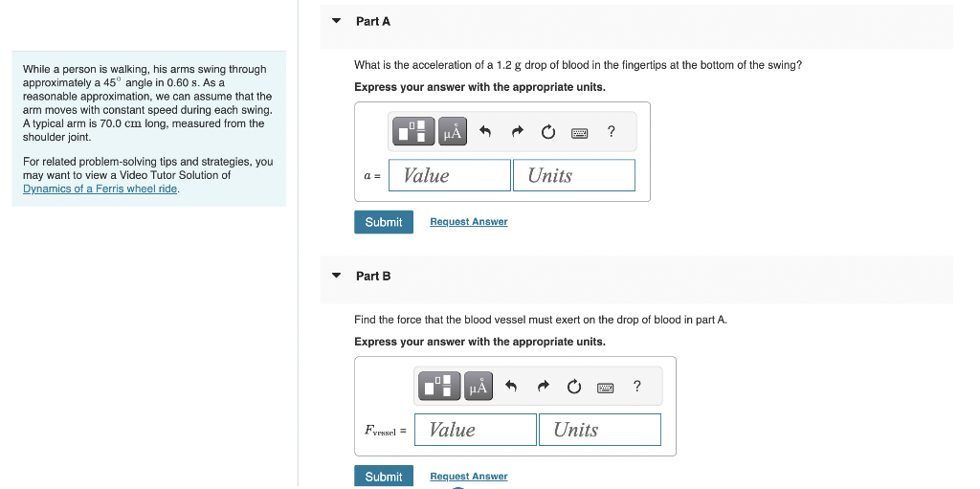Open templates palette in Part A toolbar
This screenshot has height=489, width=980.
413,131
